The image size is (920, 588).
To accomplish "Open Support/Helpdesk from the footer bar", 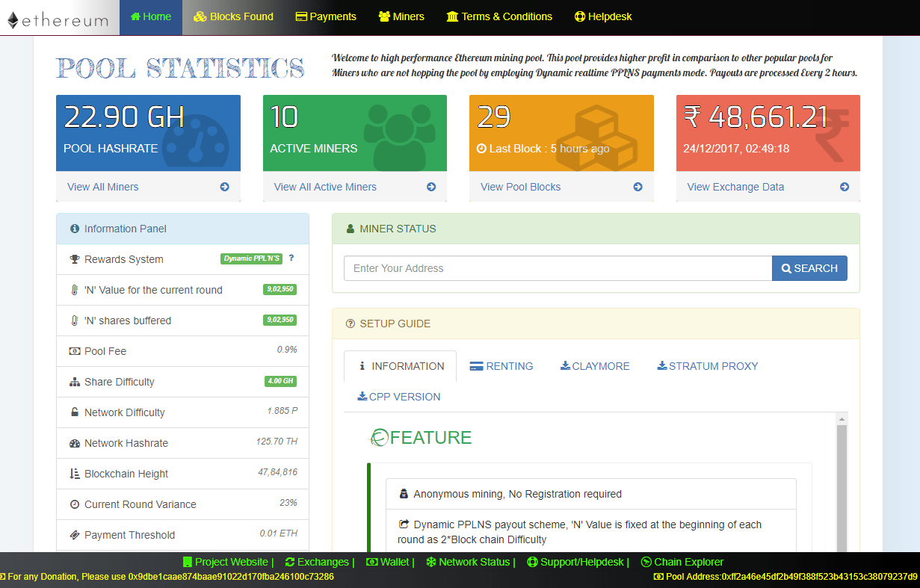I will point(533,562).
